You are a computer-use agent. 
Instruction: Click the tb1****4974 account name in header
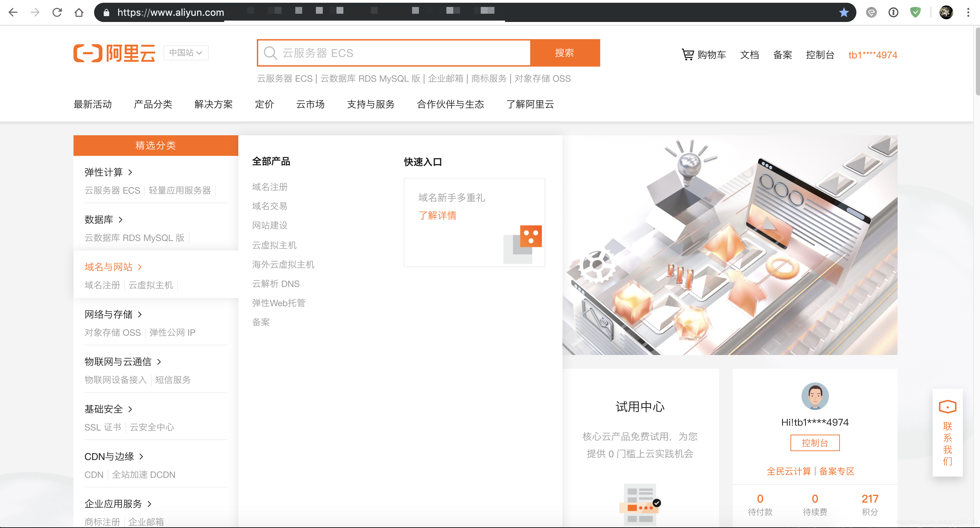tap(873, 55)
